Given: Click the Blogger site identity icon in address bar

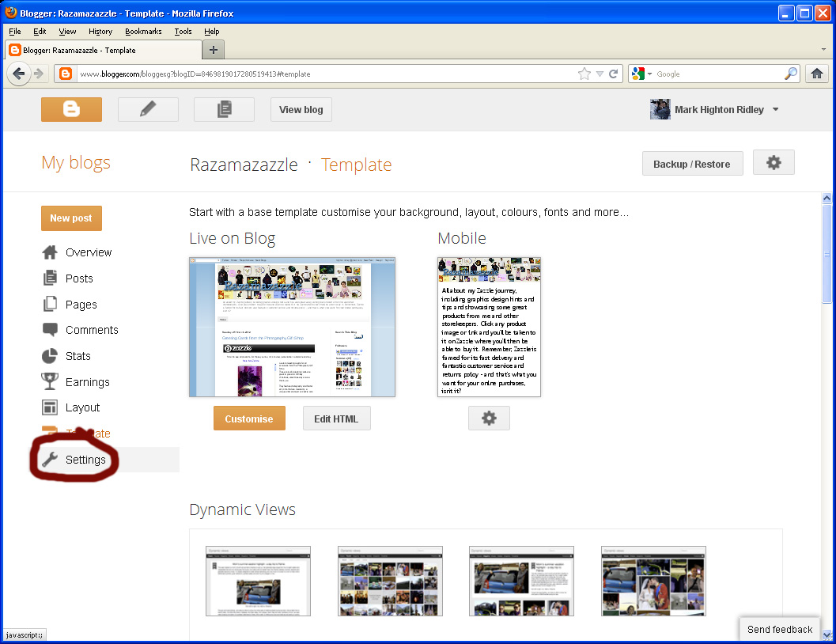Looking at the screenshot, I should tap(66, 74).
